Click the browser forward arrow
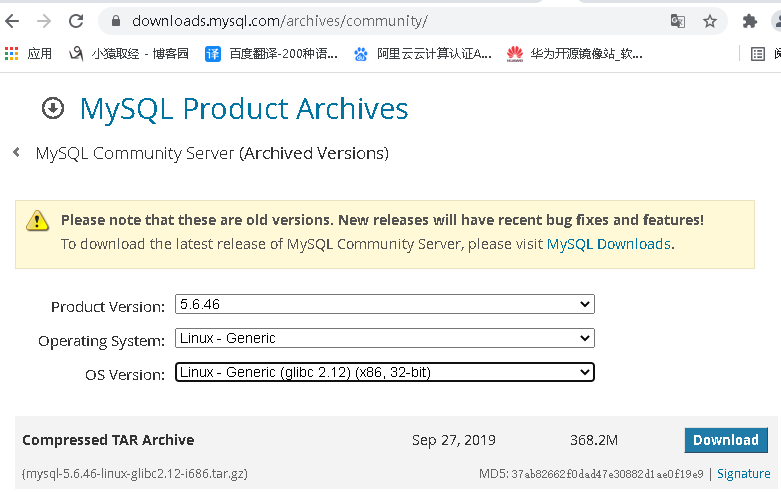 [44, 21]
